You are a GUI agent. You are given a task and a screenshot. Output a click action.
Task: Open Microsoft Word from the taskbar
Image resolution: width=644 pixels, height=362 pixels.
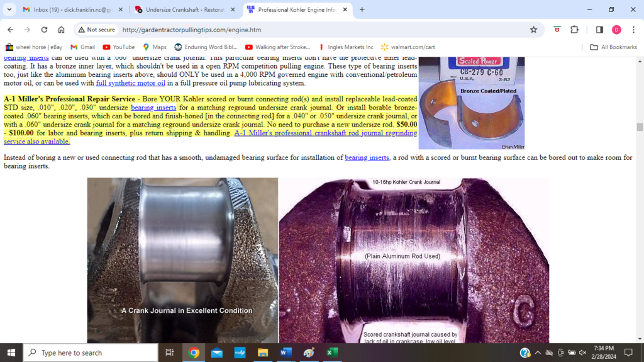pos(286,353)
